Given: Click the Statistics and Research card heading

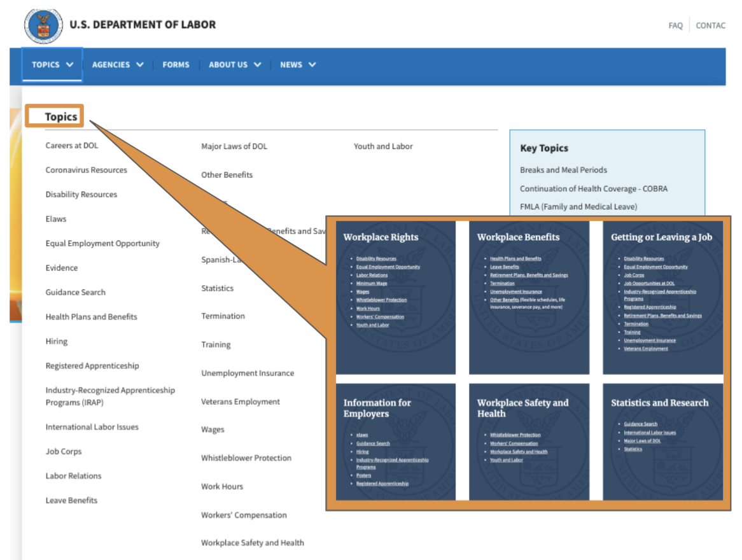Looking at the screenshot, I should 660,403.
